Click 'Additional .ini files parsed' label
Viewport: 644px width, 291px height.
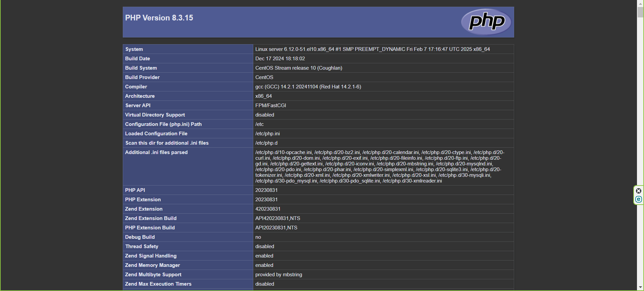156,152
